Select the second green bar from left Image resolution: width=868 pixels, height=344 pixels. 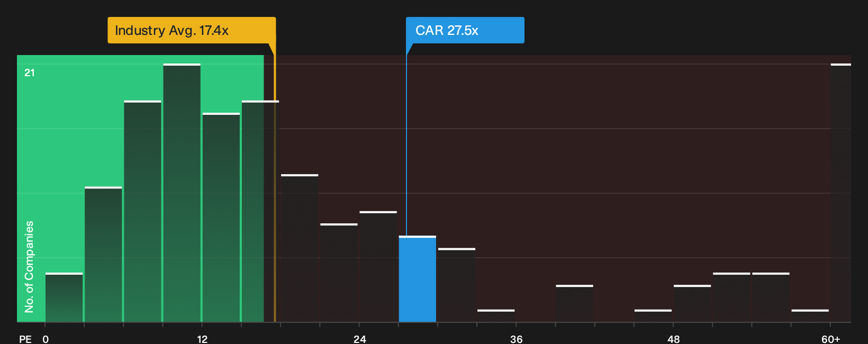coord(103,255)
